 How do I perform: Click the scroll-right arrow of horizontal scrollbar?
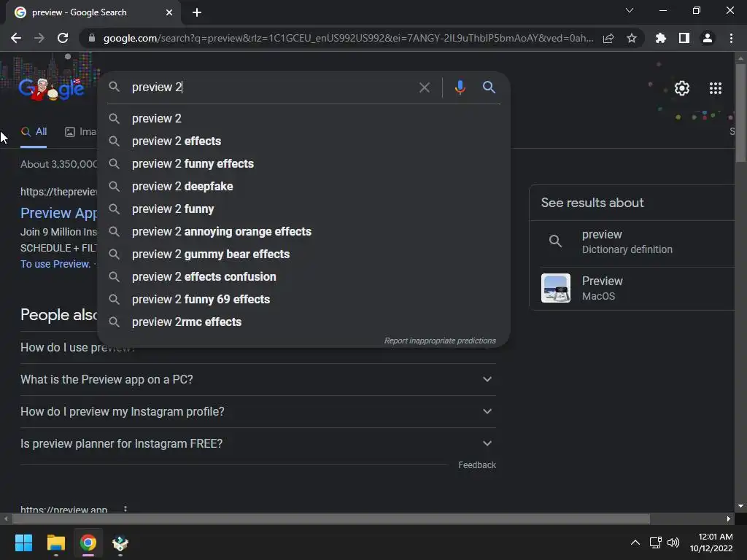click(729, 518)
